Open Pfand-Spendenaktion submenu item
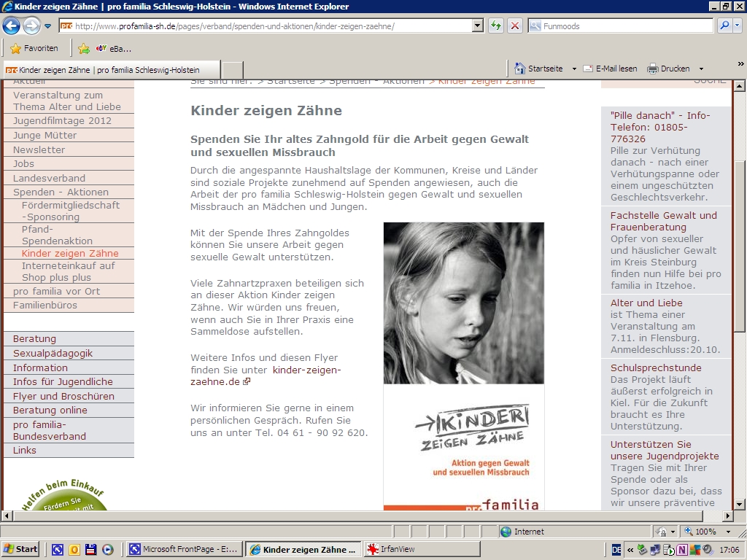Image resolution: width=747 pixels, height=560 pixels. (x=57, y=235)
